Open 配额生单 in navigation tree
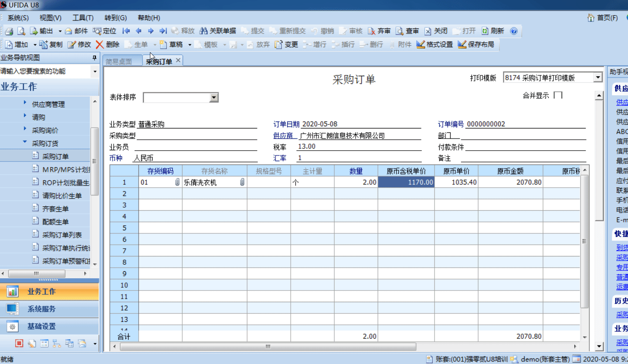628x364 pixels. 55,222
